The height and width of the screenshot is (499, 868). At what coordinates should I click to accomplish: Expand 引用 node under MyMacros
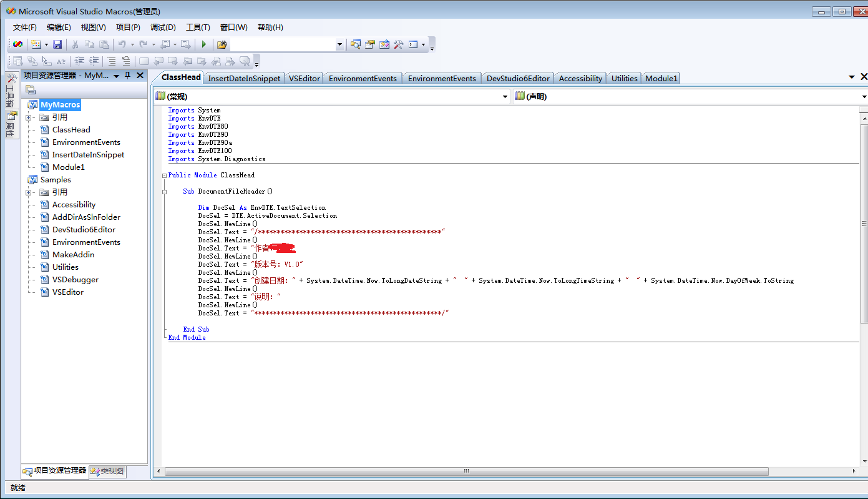[29, 117]
